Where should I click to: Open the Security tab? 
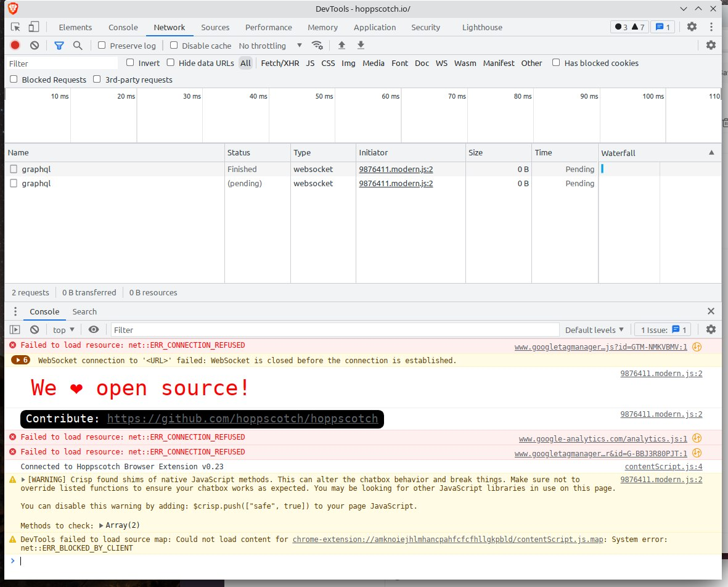click(x=425, y=27)
